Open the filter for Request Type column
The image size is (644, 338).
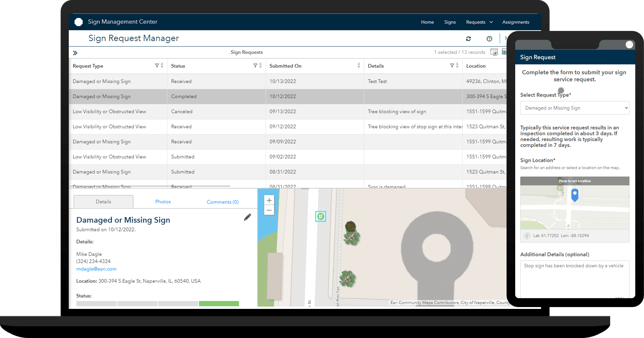(156, 65)
